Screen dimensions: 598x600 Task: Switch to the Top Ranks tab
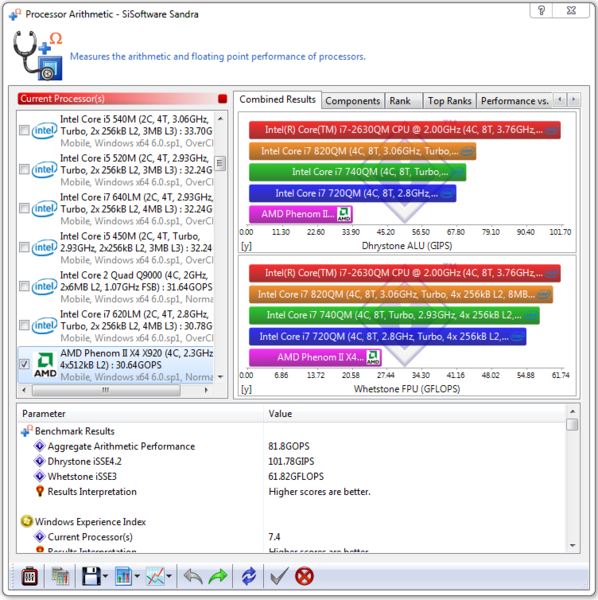coord(449,101)
